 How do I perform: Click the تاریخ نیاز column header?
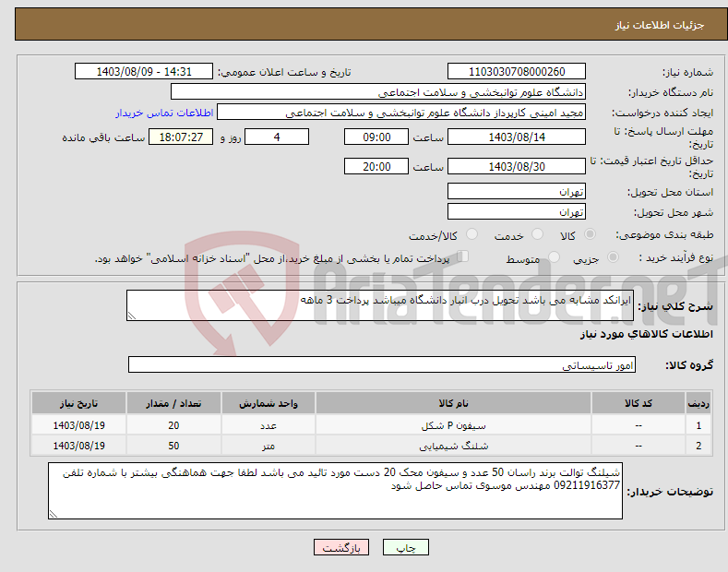tap(79, 403)
